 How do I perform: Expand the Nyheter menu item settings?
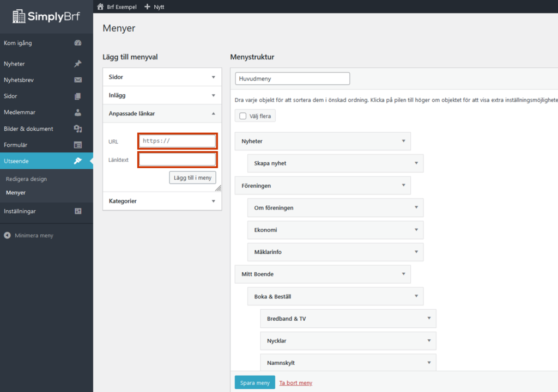[404, 141]
